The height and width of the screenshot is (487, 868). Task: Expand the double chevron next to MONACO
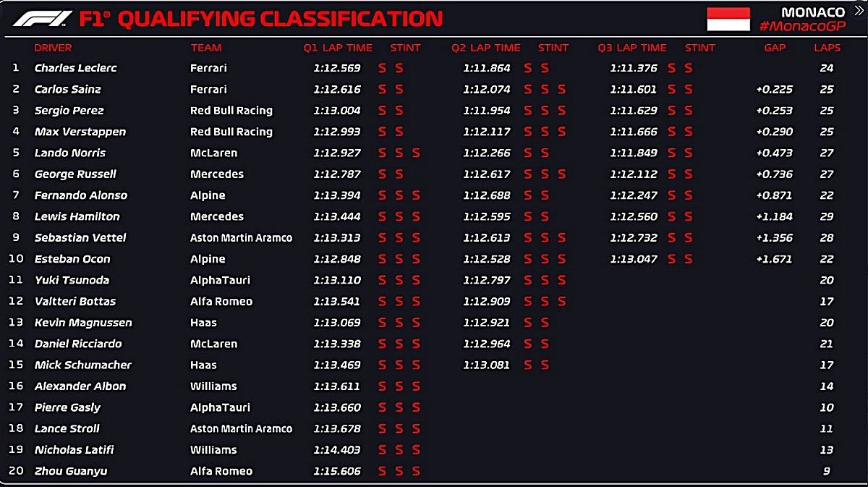pos(859,10)
